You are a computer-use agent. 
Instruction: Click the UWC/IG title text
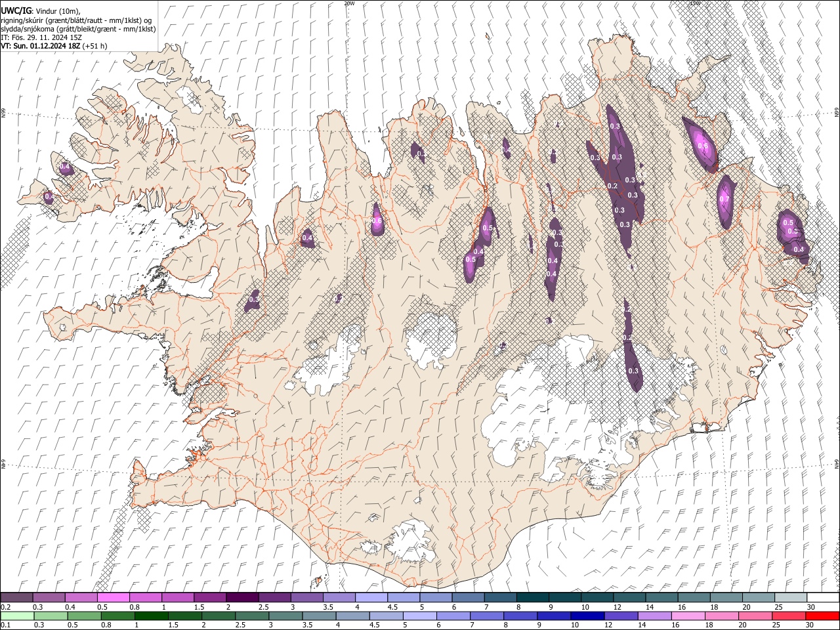[16, 11]
